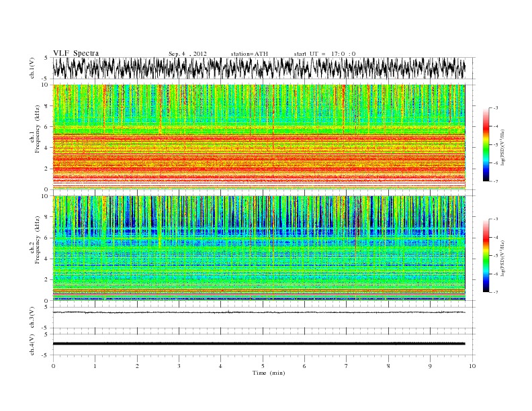
Task: Click the ch.1 voltage waveform plot
Action: coord(259,68)
